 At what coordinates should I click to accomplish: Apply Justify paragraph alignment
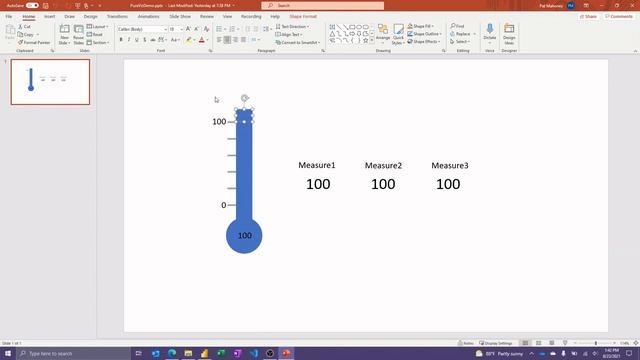click(x=244, y=40)
